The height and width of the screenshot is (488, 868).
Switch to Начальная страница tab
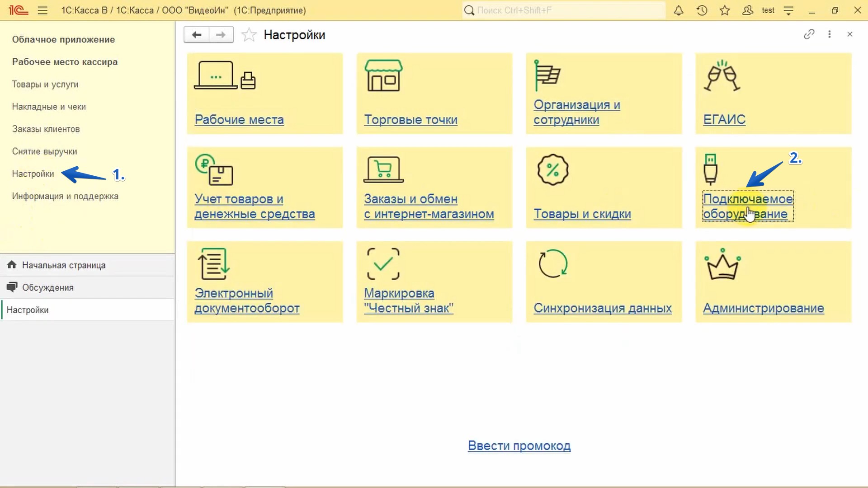[x=63, y=265]
